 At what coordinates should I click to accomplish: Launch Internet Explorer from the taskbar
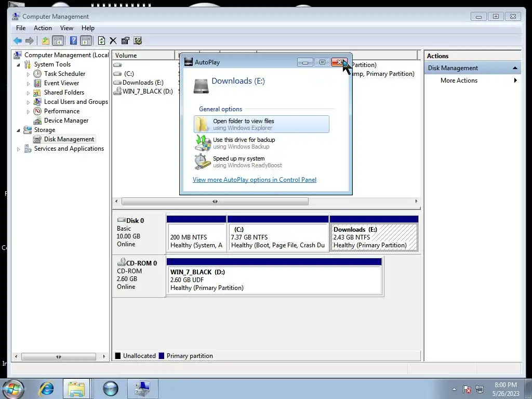46,389
